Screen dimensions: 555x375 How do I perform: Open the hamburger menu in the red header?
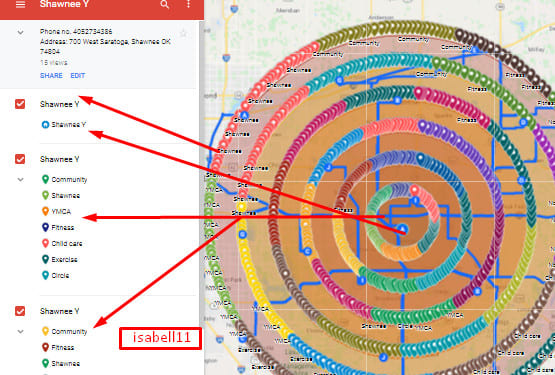point(21,5)
